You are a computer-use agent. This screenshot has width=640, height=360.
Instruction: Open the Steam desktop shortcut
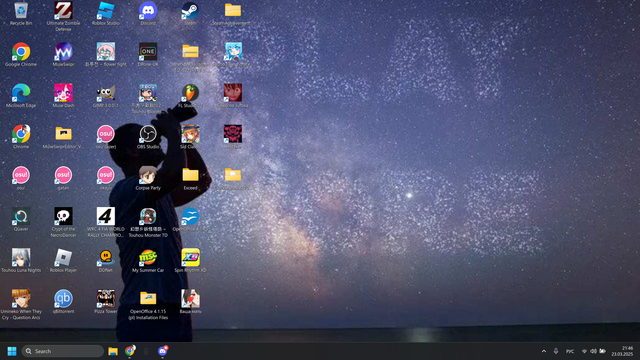click(190, 13)
